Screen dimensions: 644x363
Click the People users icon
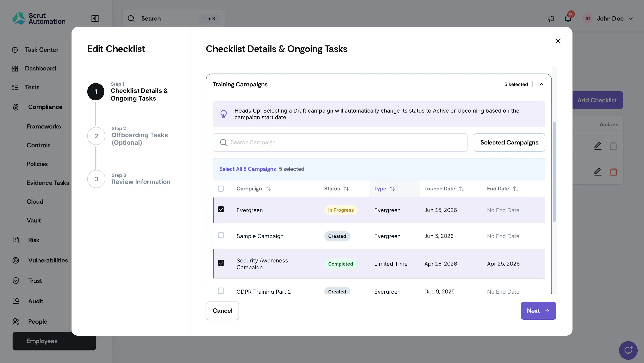[16, 321]
